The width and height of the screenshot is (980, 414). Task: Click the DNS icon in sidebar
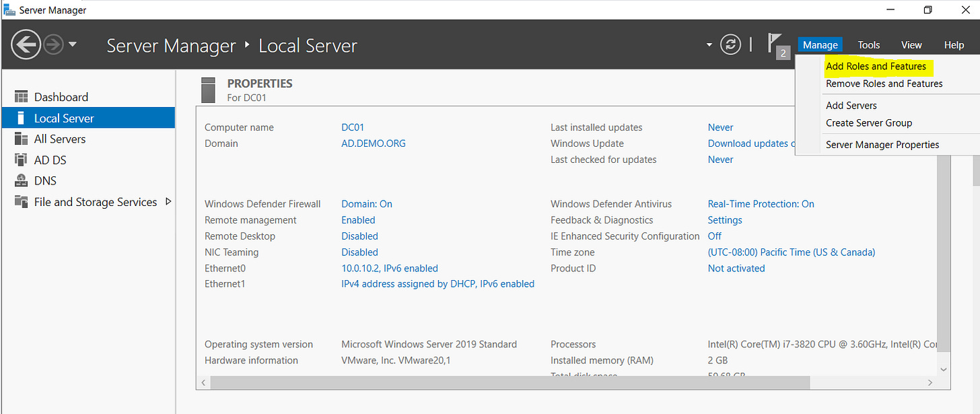(22, 181)
